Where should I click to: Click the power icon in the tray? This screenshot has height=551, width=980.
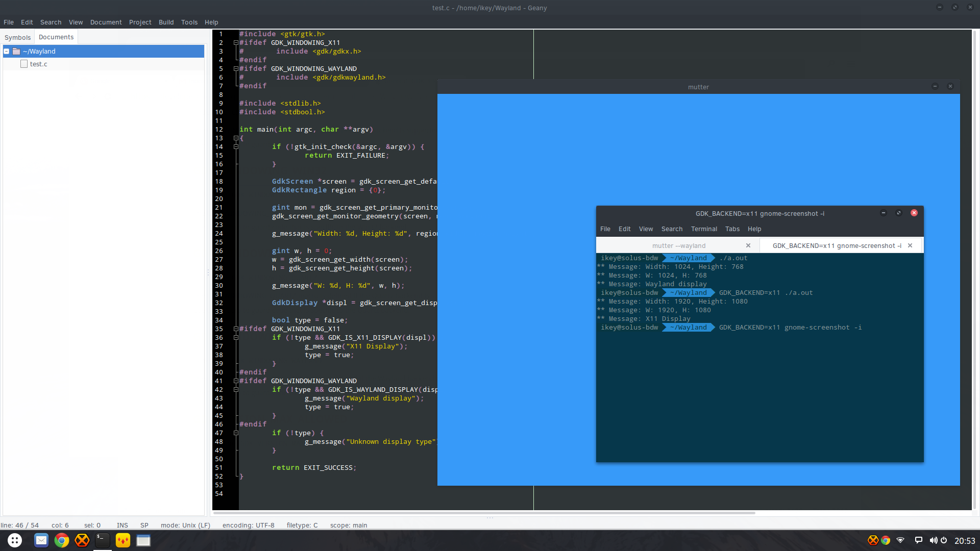pos(944,540)
